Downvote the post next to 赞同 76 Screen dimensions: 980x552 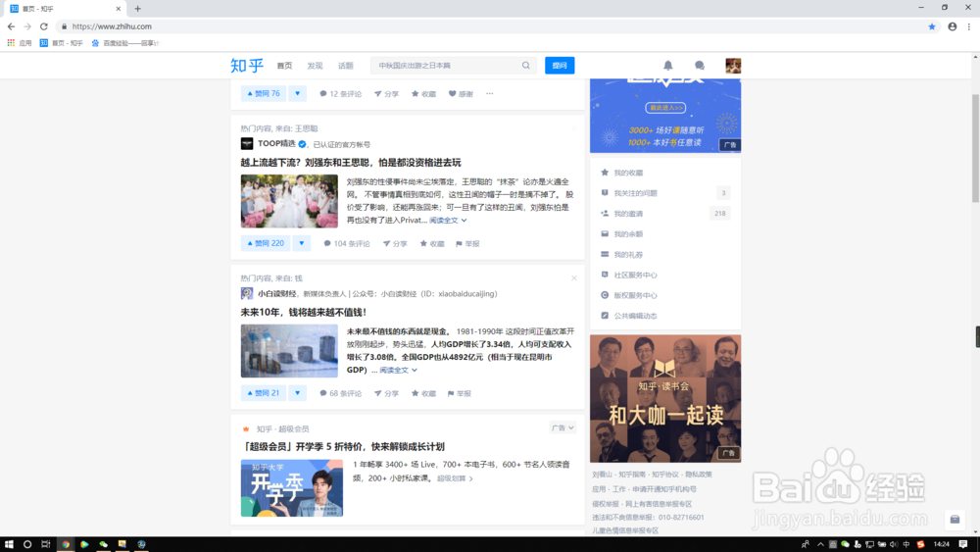(x=298, y=94)
